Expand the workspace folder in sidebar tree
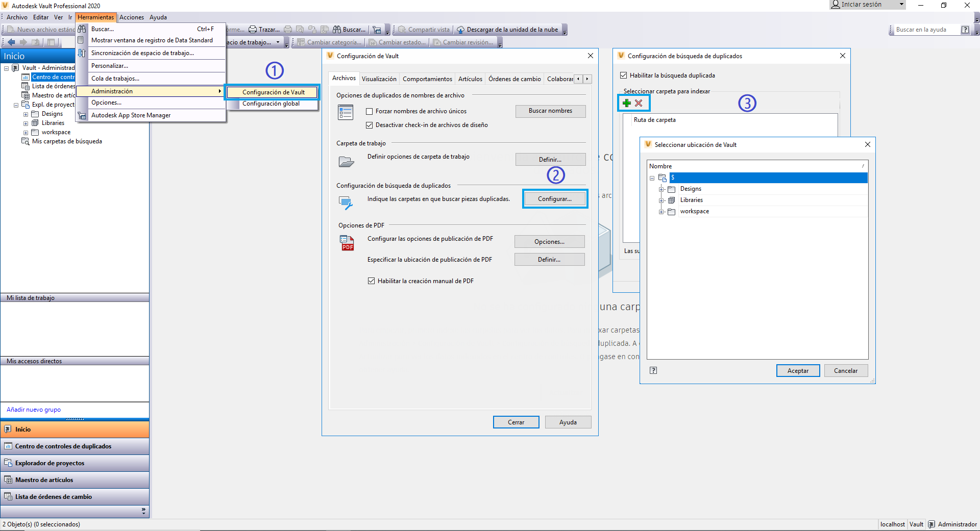This screenshot has height=531, width=980. point(26,133)
